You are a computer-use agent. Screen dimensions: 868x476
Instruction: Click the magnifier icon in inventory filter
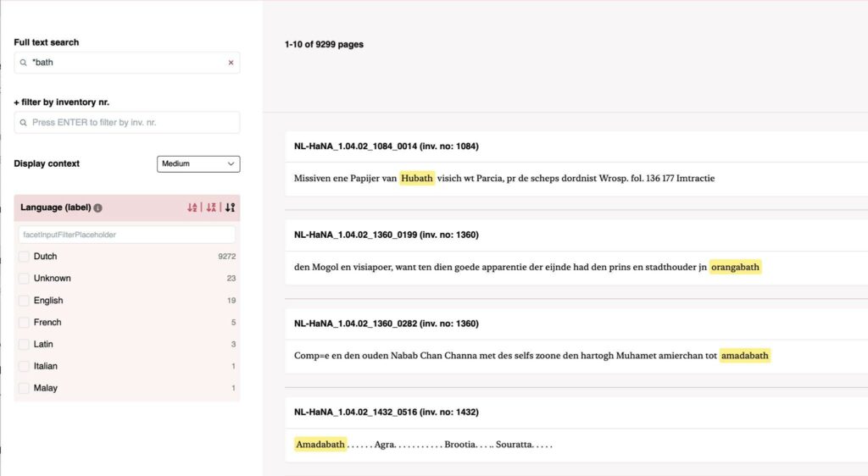point(24,123)
